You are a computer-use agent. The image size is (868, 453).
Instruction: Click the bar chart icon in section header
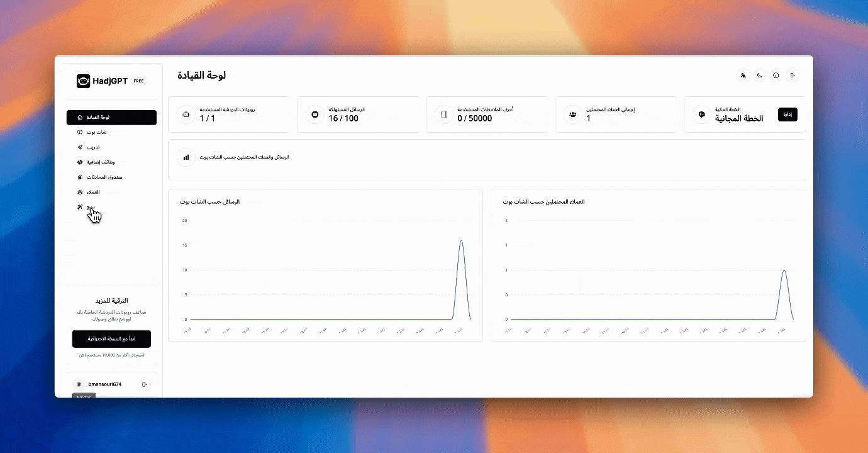186,157
